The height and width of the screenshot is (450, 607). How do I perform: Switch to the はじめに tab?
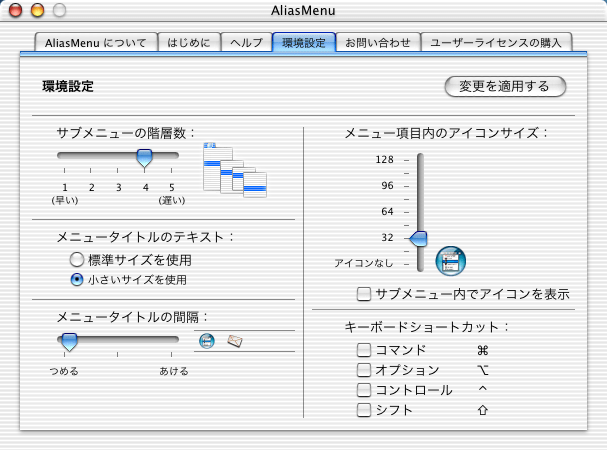189,42
